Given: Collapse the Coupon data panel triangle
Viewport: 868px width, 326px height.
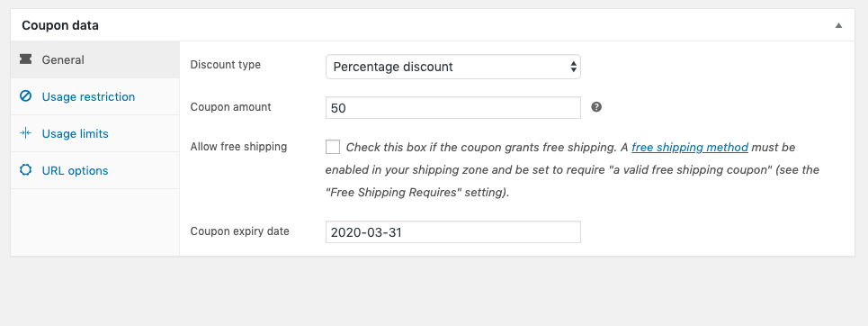Looking at the screenshot, I should [838, 25].
